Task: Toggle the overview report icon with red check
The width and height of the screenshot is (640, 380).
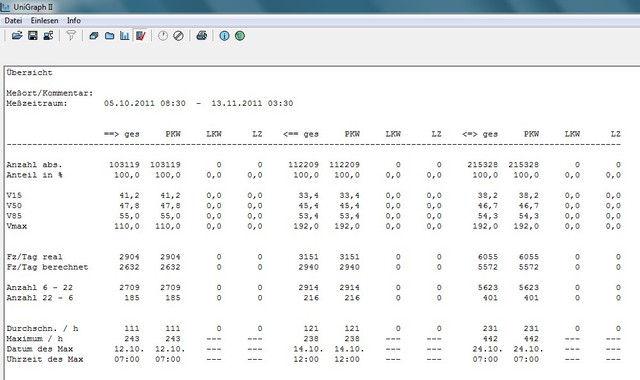Action: click(141, 36)
